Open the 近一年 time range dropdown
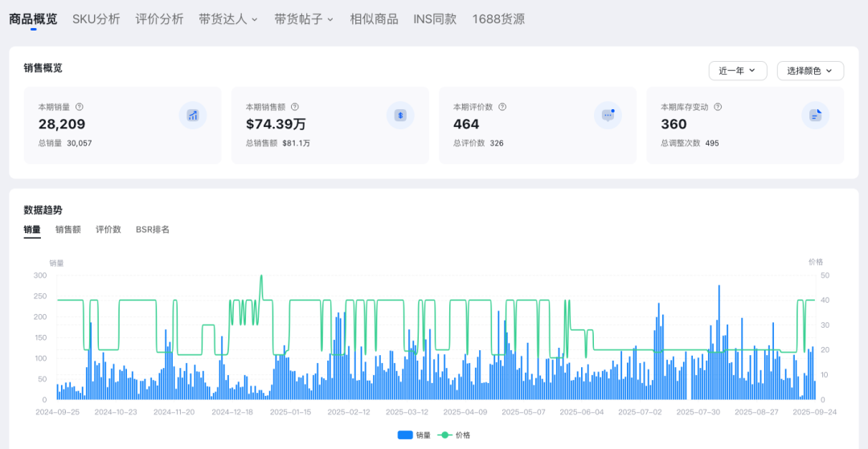The width and height of the screenshot is (868, 449). [x=737, y=71]
